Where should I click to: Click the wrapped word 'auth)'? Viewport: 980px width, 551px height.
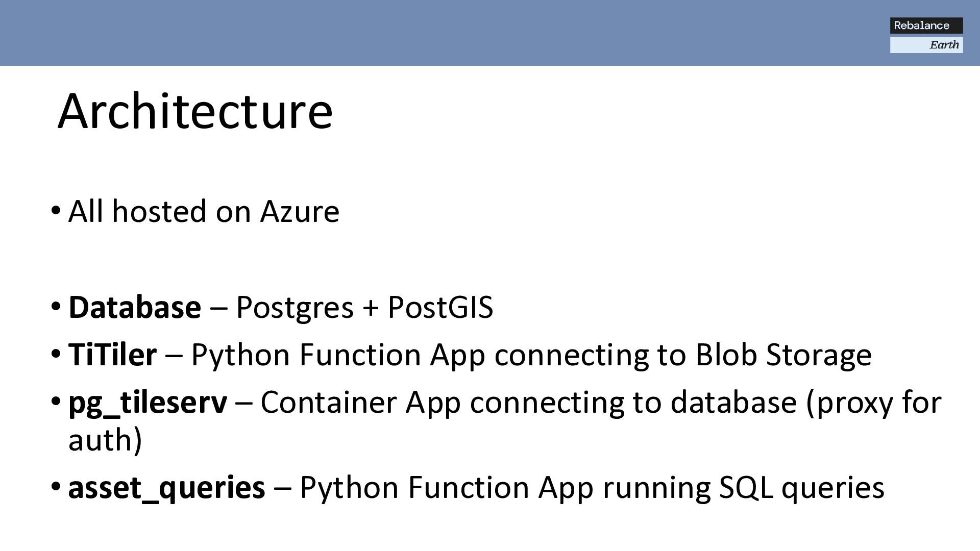click(105, 440)
